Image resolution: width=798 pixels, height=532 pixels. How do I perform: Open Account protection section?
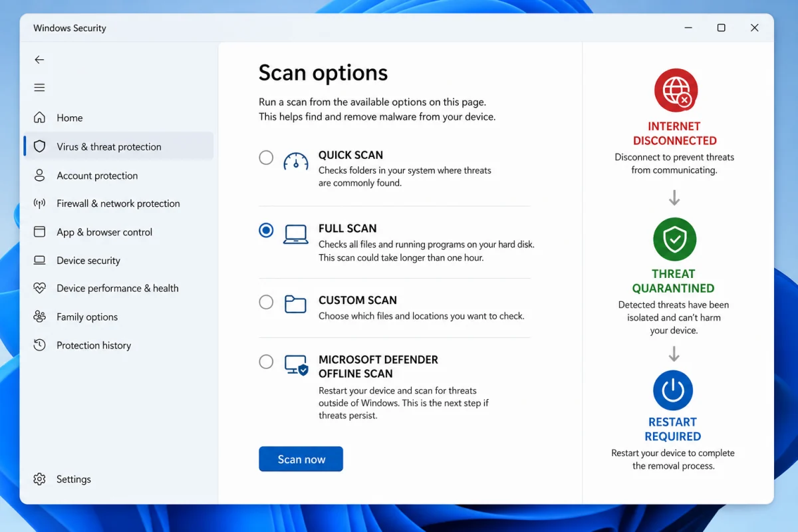(x=118, y=176)
